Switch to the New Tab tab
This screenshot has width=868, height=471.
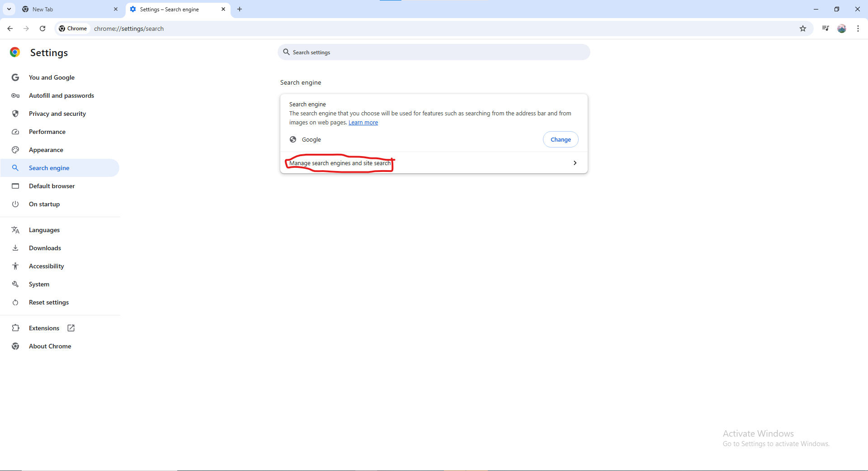pyautogui.click(x=63, y=9)
